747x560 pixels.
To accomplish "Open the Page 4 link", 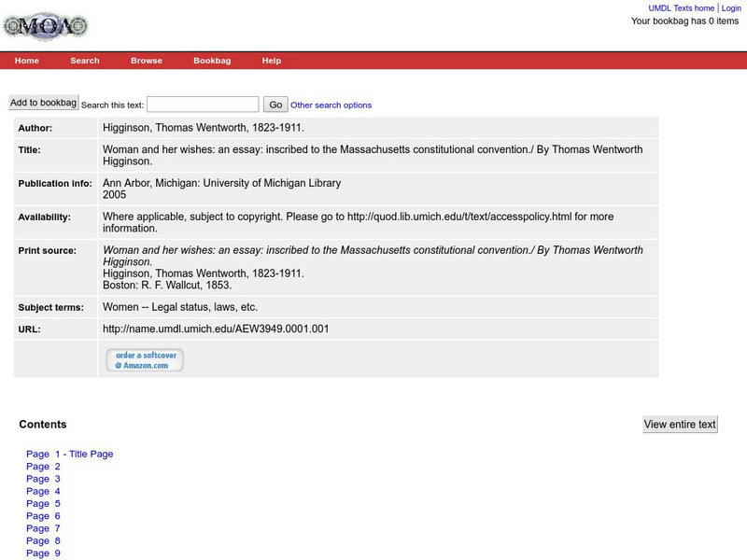I will pyautogui.click(x=43, y=492).
